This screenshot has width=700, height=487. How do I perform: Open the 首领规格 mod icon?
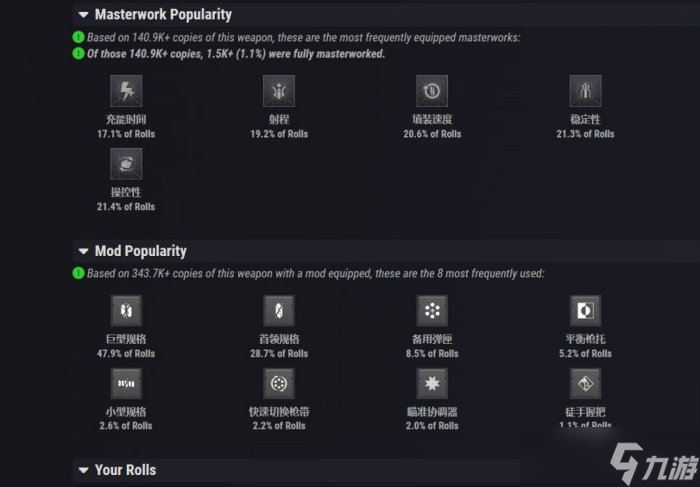coord(279,311)
